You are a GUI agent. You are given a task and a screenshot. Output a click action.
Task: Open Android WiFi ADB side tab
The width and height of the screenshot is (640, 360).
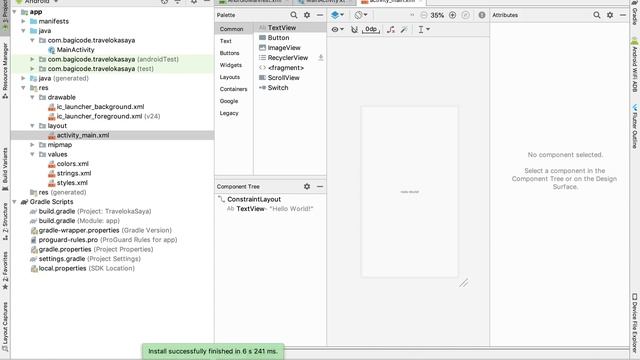pyautogui.click(x=635, y=65)
